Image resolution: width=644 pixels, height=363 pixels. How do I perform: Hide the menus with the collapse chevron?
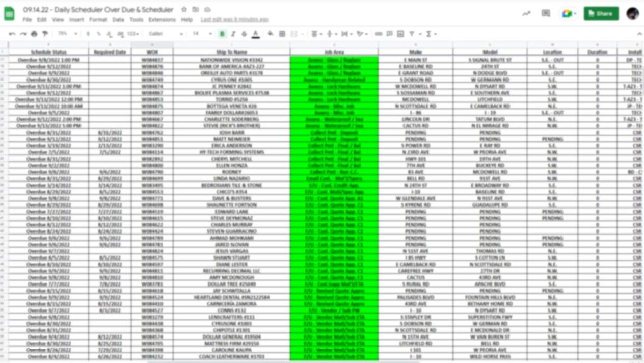639,34
